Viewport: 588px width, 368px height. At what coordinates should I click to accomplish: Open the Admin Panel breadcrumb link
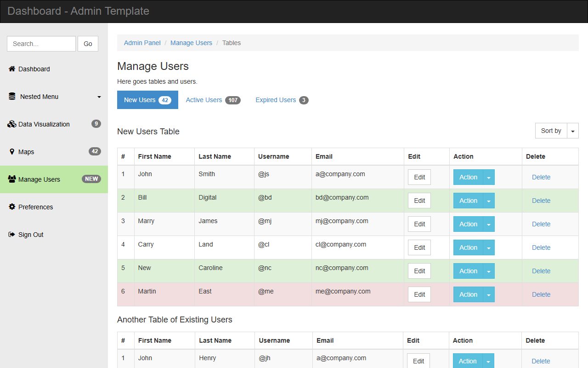[x=142, y=43]
